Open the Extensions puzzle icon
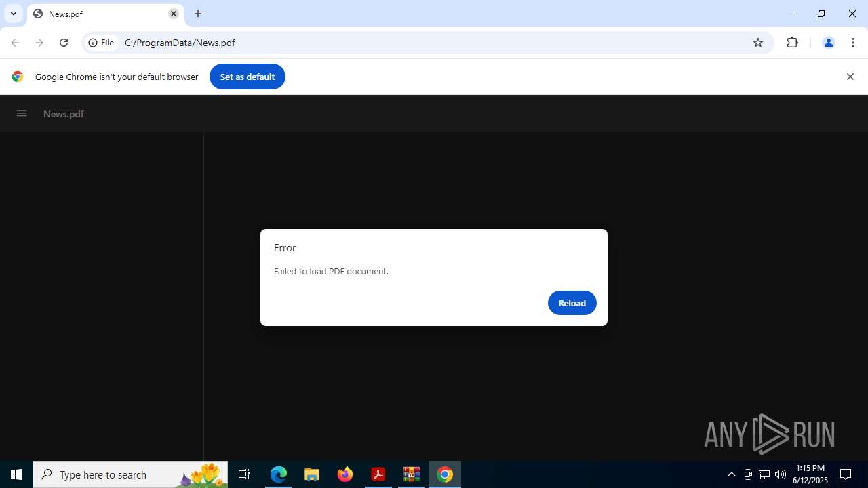 [x=792, y=43]
